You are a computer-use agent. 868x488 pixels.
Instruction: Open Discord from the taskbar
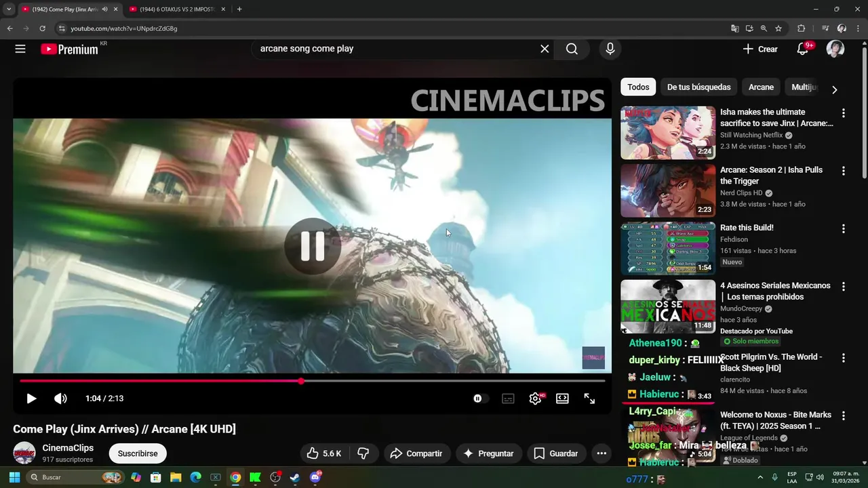[315, 477]
